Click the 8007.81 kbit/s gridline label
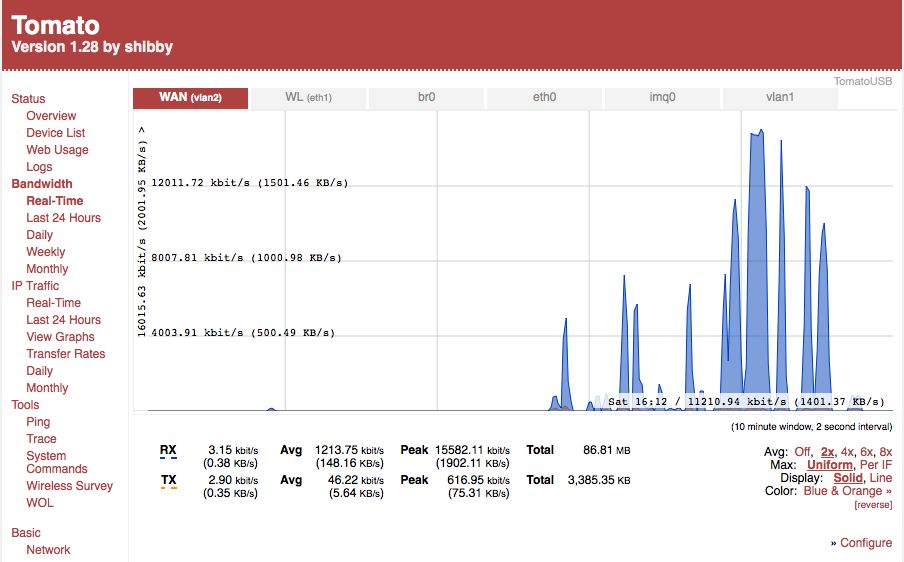The image size is (904, 562). 246,258
